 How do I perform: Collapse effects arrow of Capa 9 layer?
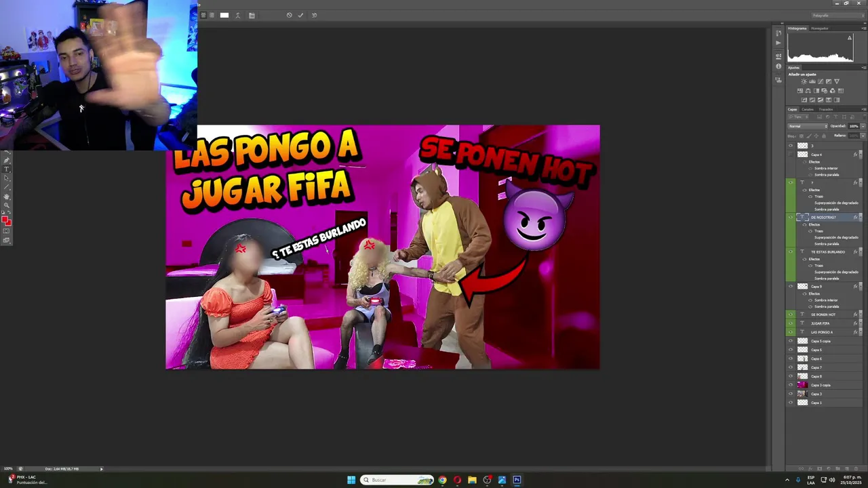tap(861, 287)
